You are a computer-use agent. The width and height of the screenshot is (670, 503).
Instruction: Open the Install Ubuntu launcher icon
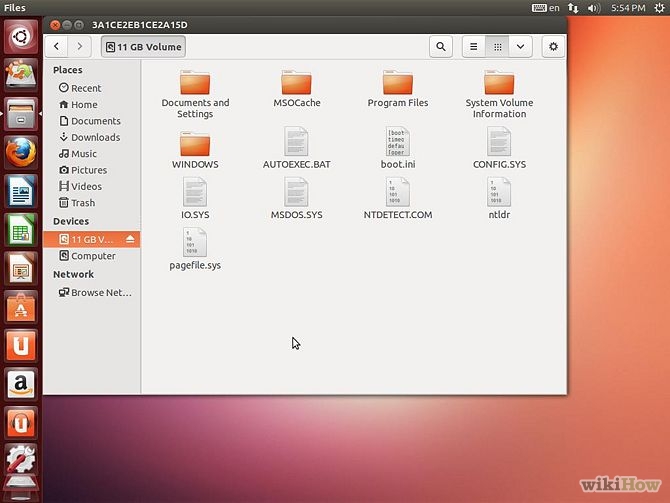[x=21, y=75]
